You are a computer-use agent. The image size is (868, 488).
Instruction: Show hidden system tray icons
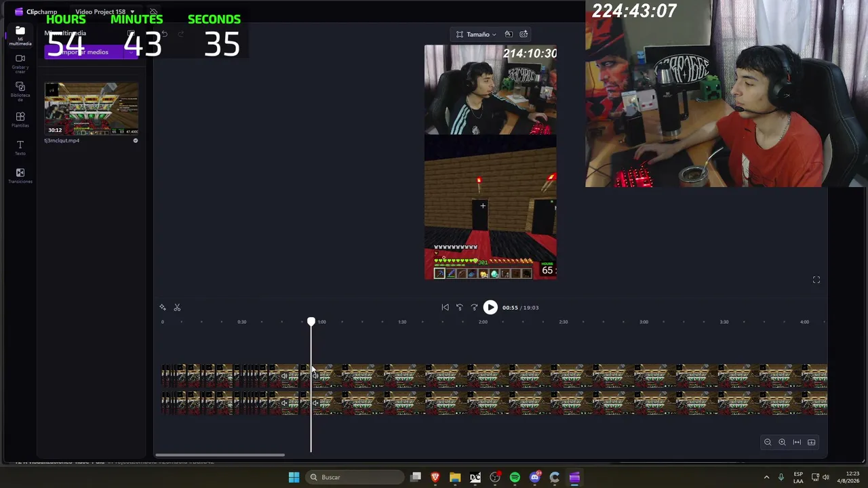pyautogui.click(x=766, y=477)
